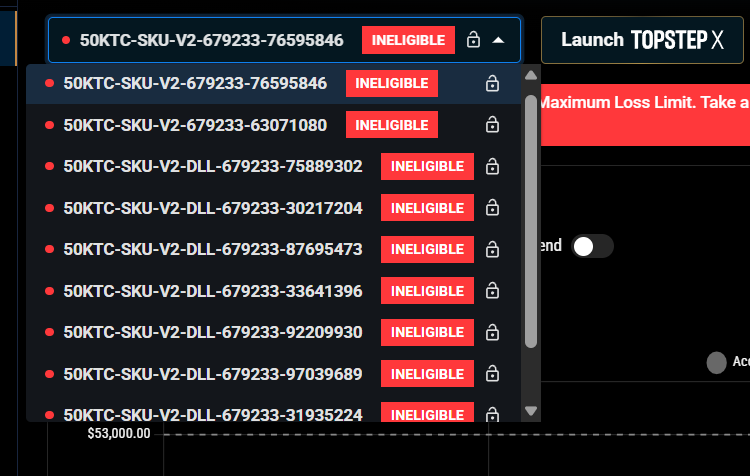Select account 50KTC-SKU-V2-679233-63071080

[274, 125]
